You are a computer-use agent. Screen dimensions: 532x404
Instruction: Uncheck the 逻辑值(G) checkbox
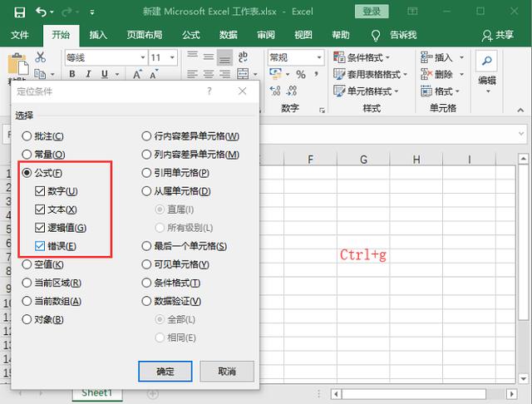coord(61,228)
